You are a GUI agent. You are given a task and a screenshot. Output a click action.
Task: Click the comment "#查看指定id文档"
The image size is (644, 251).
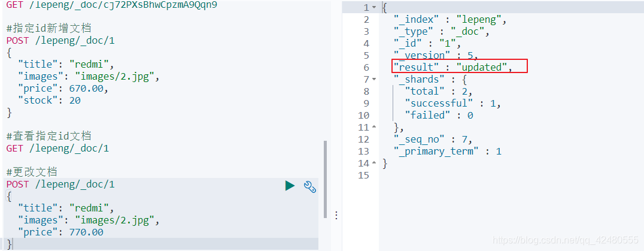pyautogui.click(x=48, y=135)
